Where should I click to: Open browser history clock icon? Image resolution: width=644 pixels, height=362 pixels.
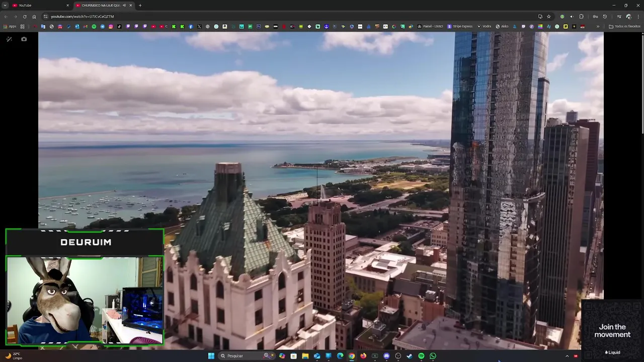605,17
